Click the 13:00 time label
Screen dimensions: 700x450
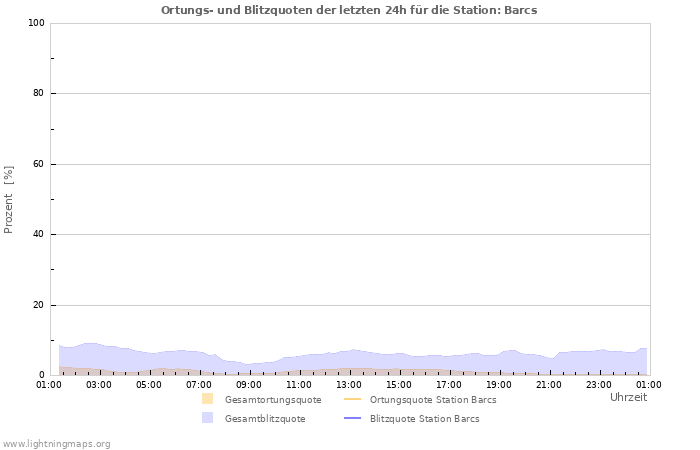tap(349, 385)
